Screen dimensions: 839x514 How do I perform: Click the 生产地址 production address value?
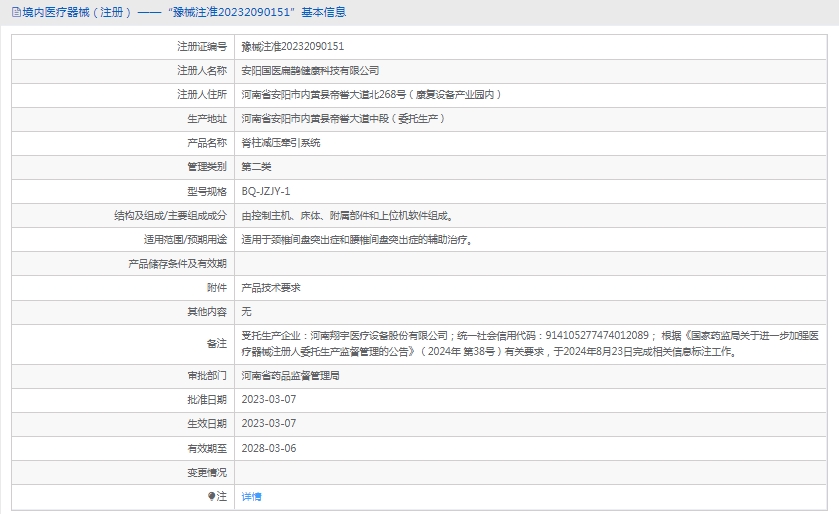point(343,118)
